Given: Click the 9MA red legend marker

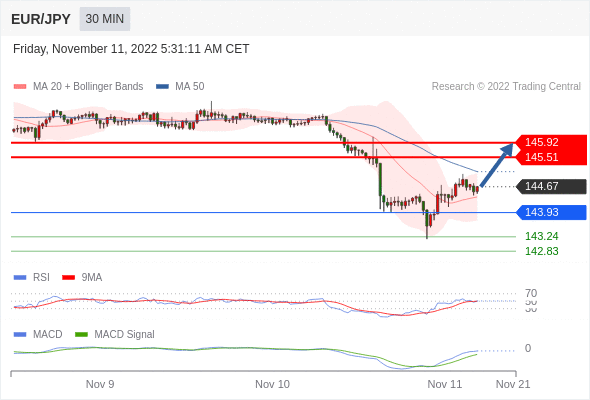Looking at the screenshot, I should (68, 278).
